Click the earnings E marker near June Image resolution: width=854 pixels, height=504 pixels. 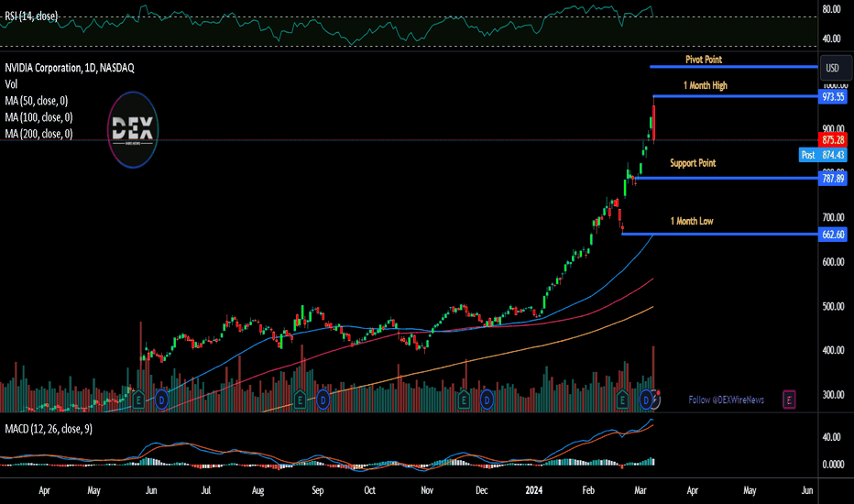coord(138,400)
